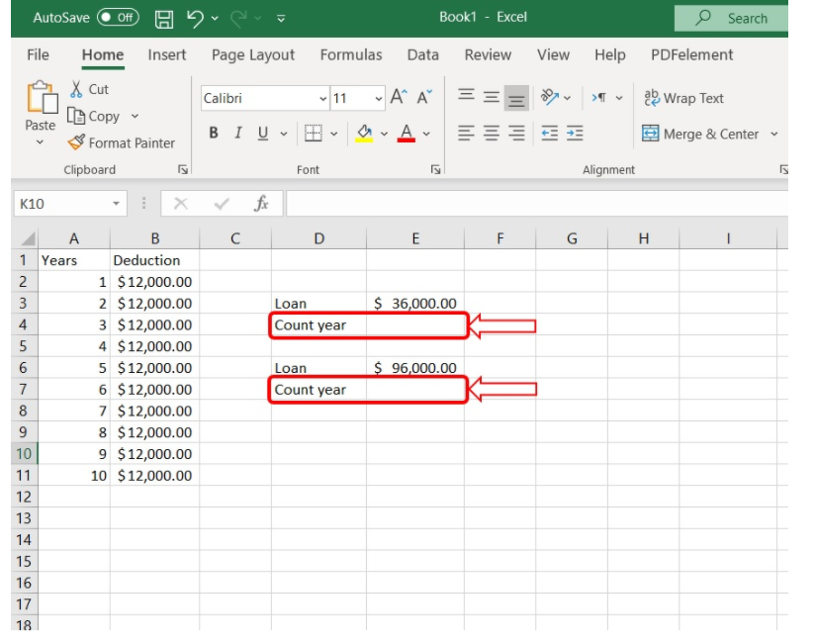Align text to the left
This screenshot has width=814, height=644.
[466, 134]
